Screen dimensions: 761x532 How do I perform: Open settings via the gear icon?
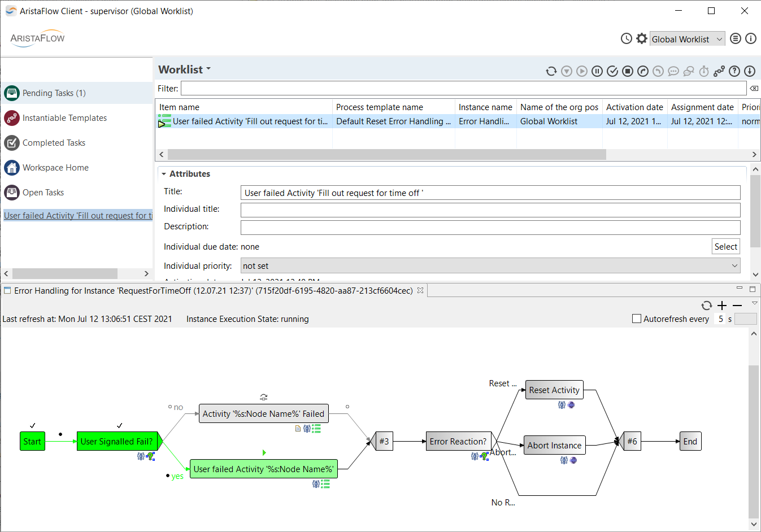tap(642, 38)
